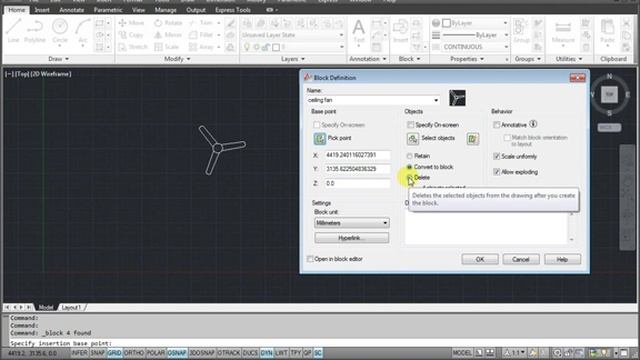Select the Retain radio option
640x360 pixels.
409,156
